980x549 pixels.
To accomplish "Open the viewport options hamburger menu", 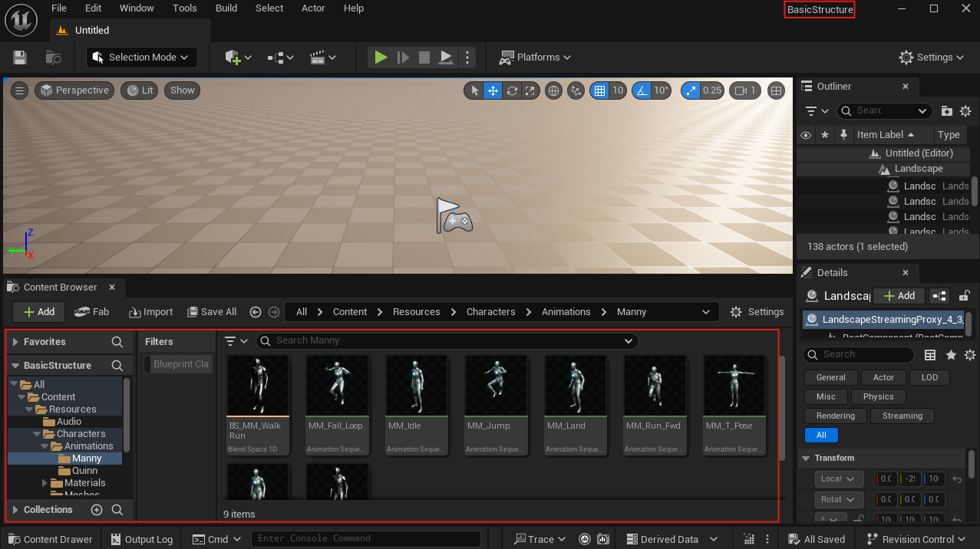I will 20,90.
